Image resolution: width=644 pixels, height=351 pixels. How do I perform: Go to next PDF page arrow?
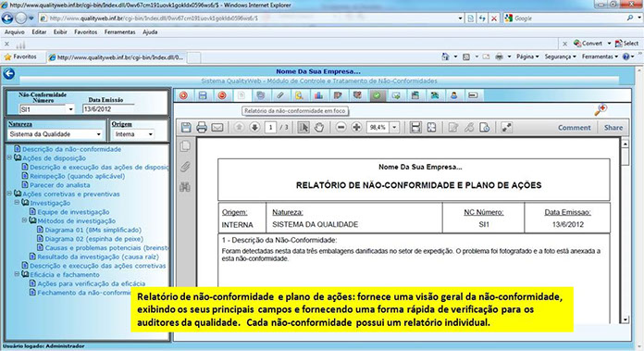pos(254,128)
